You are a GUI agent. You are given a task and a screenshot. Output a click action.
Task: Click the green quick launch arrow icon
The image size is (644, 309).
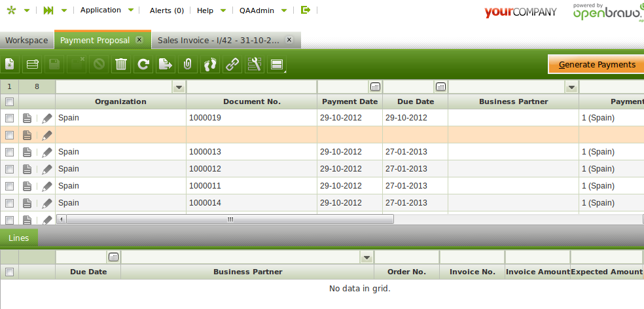pos(48,10)
